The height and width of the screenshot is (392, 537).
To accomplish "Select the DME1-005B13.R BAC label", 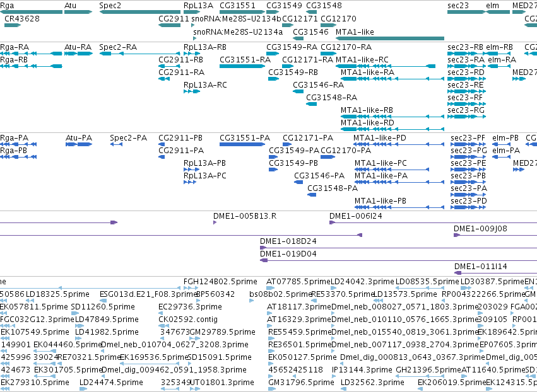I will coord(245,216).
